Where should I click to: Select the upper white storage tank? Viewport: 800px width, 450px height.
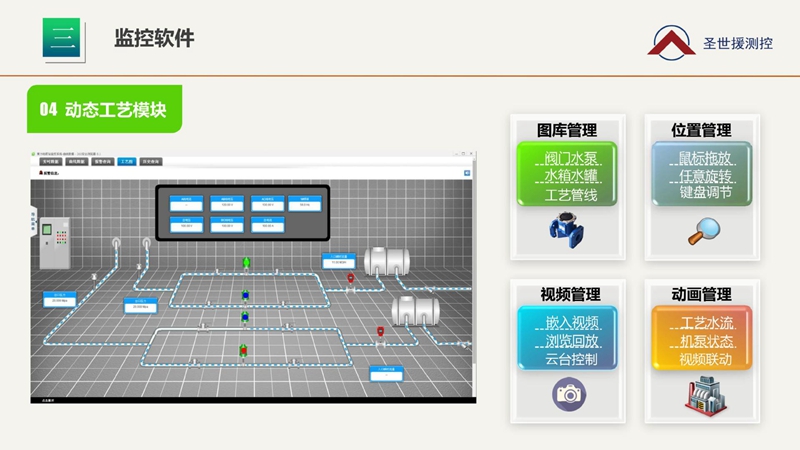387,261
